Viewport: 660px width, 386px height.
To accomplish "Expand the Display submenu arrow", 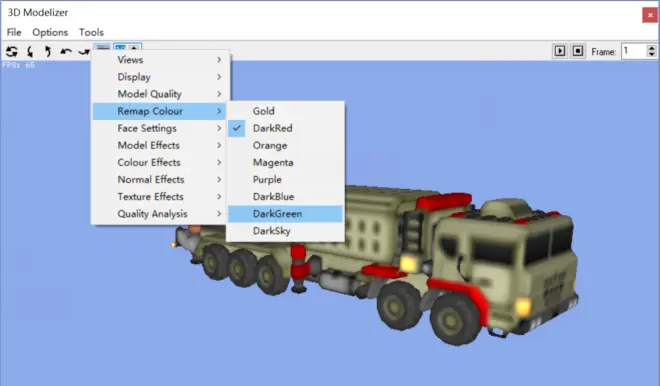I will (x=219, y=77).
